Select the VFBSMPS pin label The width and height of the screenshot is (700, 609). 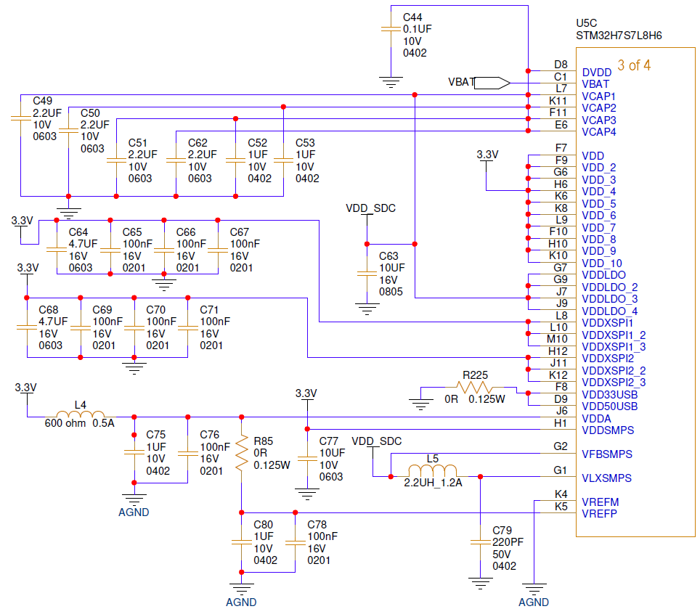tap(607, 454)
